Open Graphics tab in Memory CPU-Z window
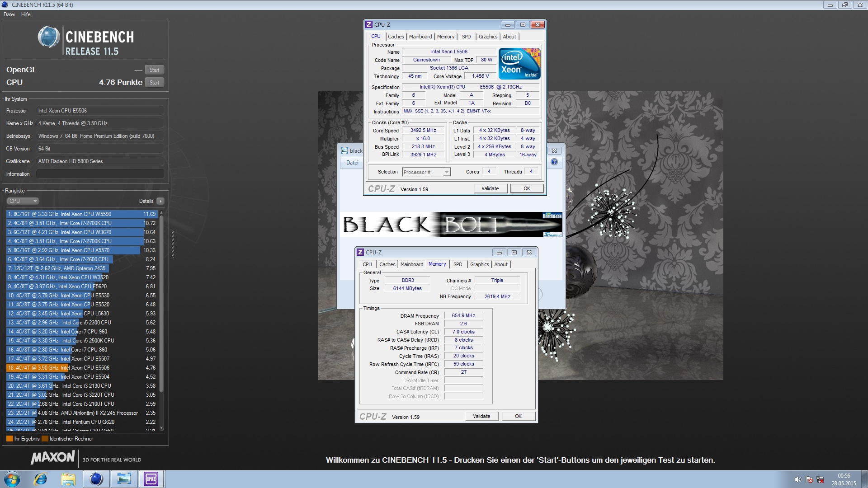The width and height of the screenshot is (868, 488). [x=479, y=264]
